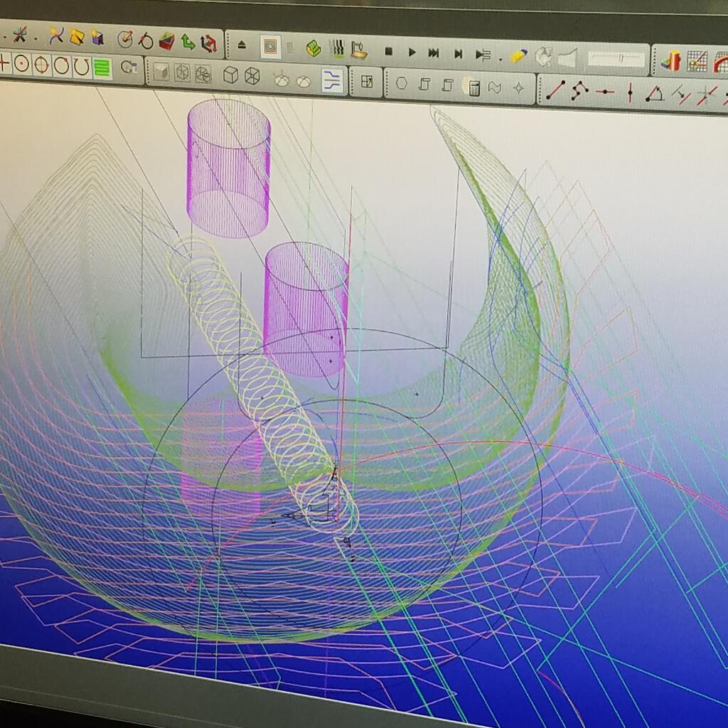Screen dimensions: 728x728
Task: Click the green bent arrow icon
Action: coord(188,42)
